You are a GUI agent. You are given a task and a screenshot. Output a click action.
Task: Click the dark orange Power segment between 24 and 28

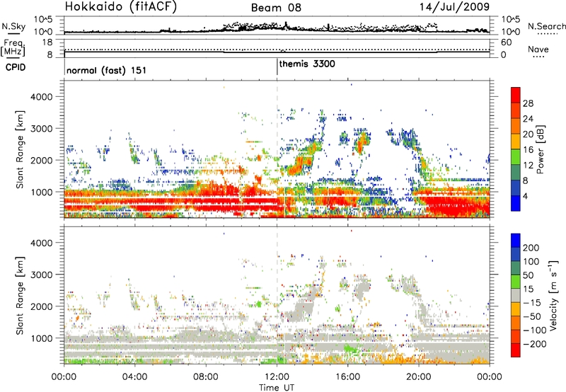(x=516, y=111)
